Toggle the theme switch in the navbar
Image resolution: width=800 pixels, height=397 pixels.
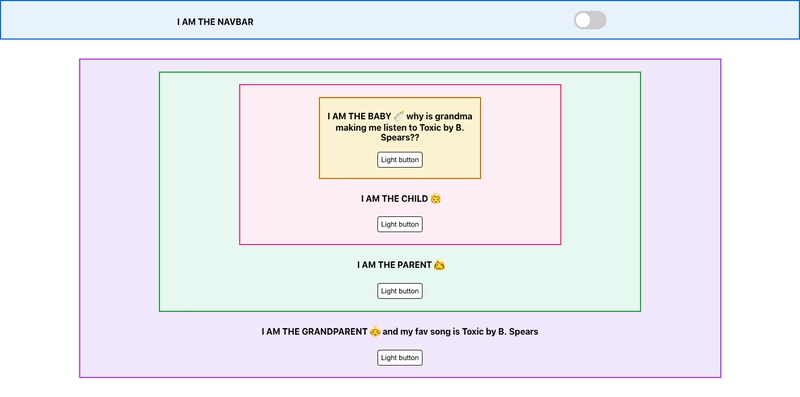590,20
